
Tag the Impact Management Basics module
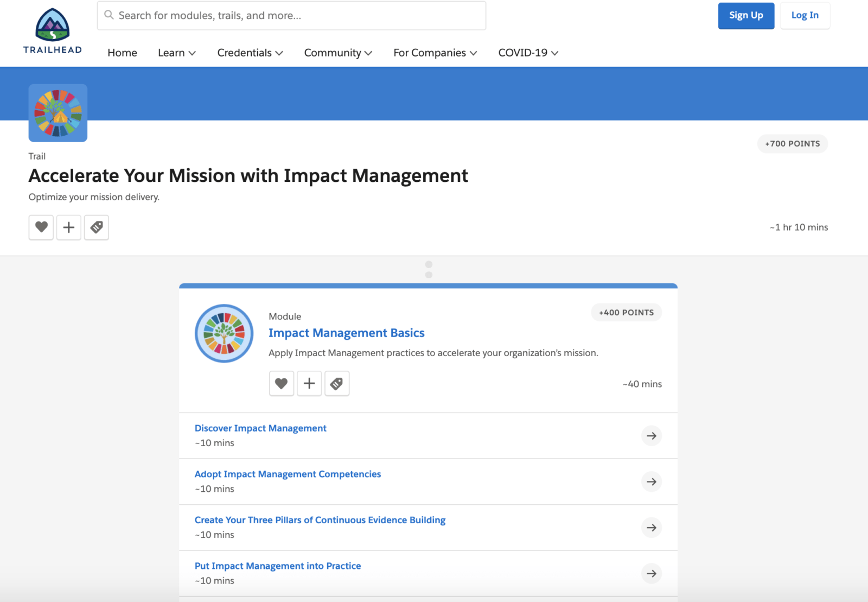337,383
